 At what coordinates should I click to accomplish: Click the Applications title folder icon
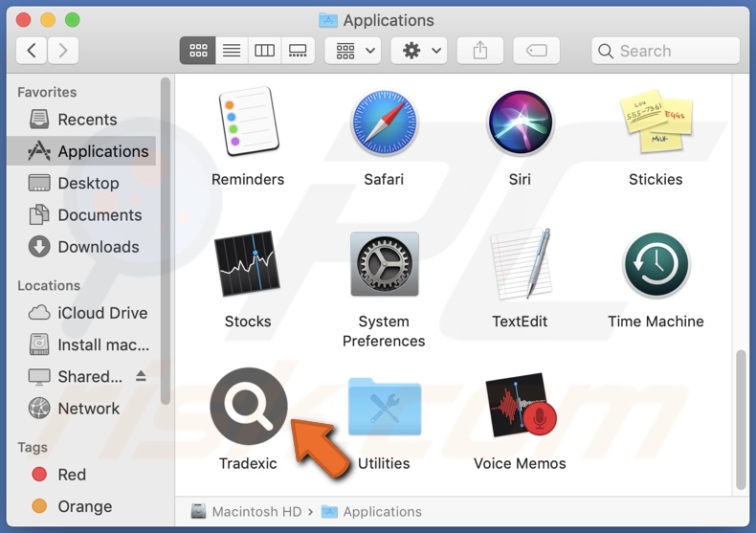click(328, 20)
